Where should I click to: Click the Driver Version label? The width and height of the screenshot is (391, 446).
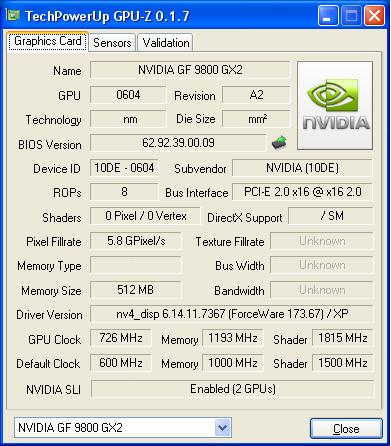tap(49, 315)
